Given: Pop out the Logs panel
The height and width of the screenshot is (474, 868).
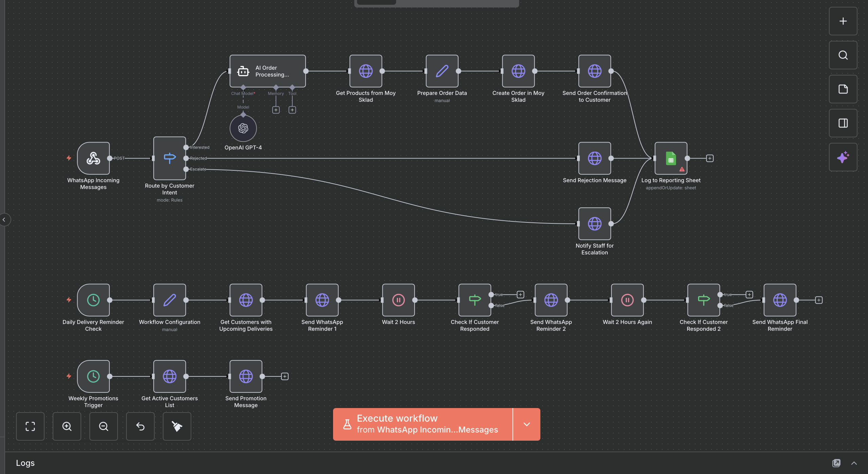Looking at the screenshot, I should pos(836,463).
